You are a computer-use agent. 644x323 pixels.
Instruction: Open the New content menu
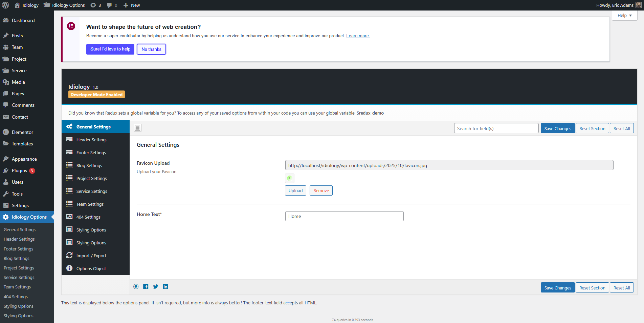point(132,5)
